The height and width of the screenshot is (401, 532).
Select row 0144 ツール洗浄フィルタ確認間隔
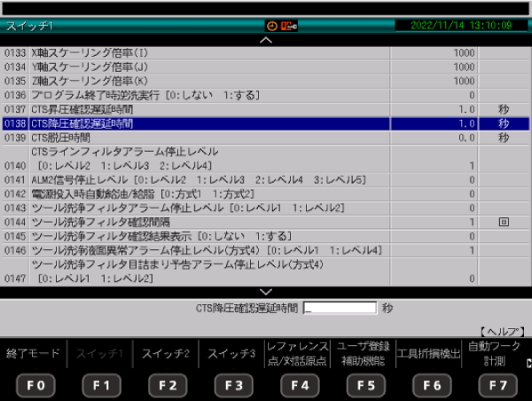tap(266, 222)
